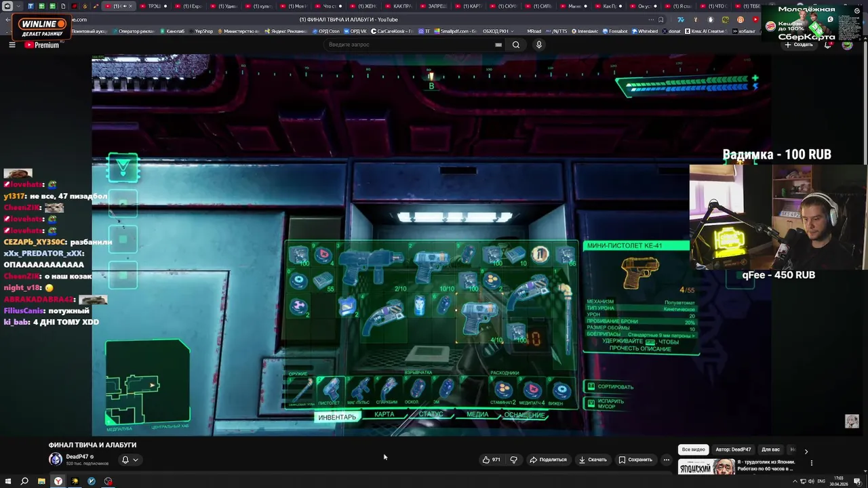
Task: Select the Автор: DeadP47 filter chip
Action: coord(733,449)
